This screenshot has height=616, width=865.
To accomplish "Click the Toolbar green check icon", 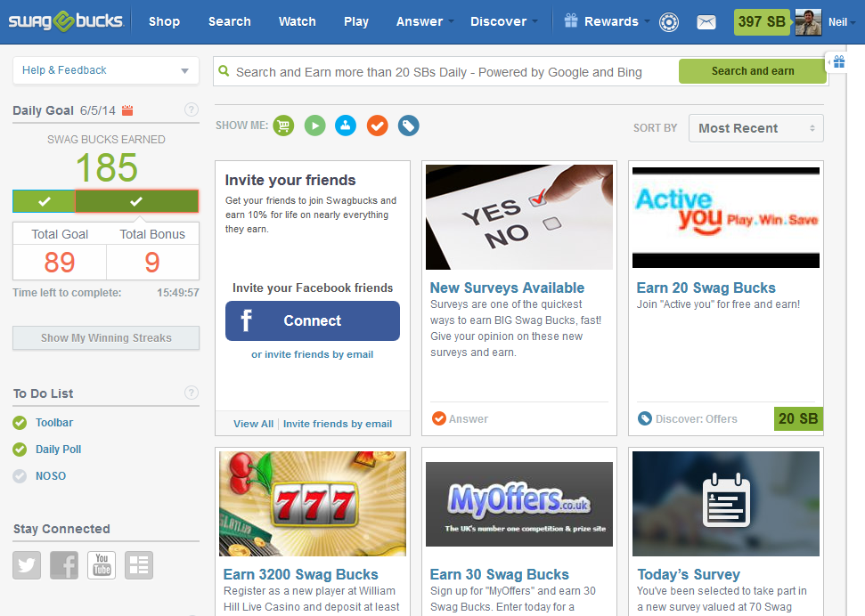I will click(20, 423).
